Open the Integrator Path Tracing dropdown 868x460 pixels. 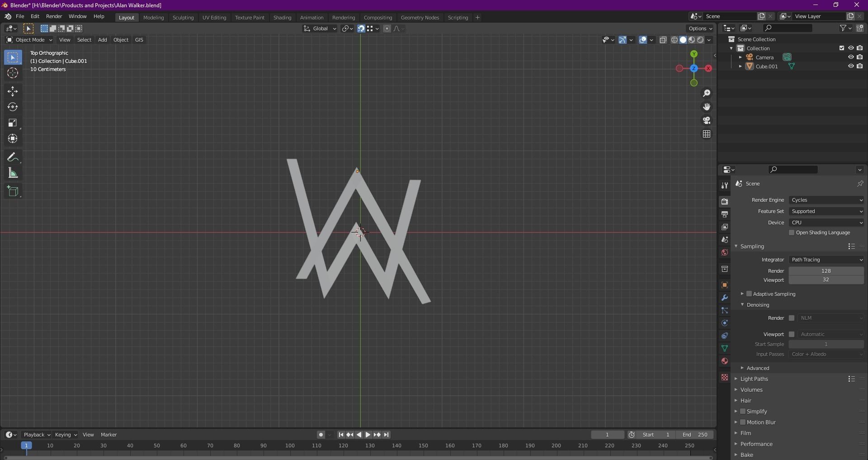(x=826, y=260)
